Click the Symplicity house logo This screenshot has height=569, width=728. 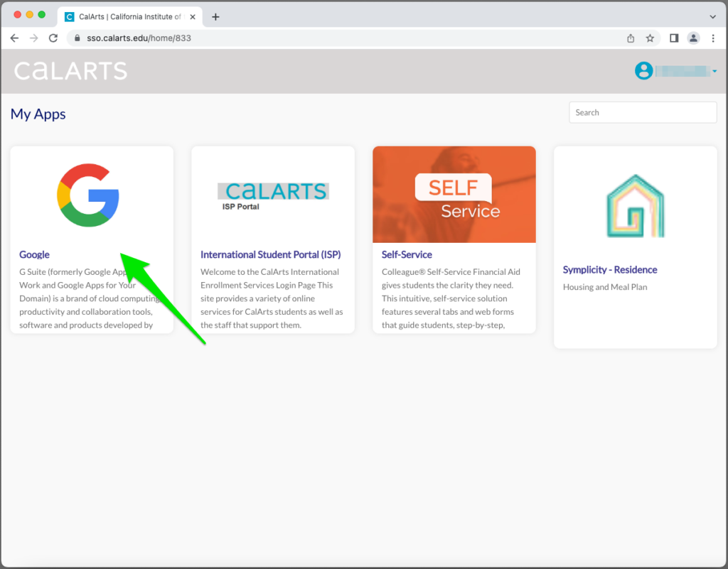click(x=635, y=206)
